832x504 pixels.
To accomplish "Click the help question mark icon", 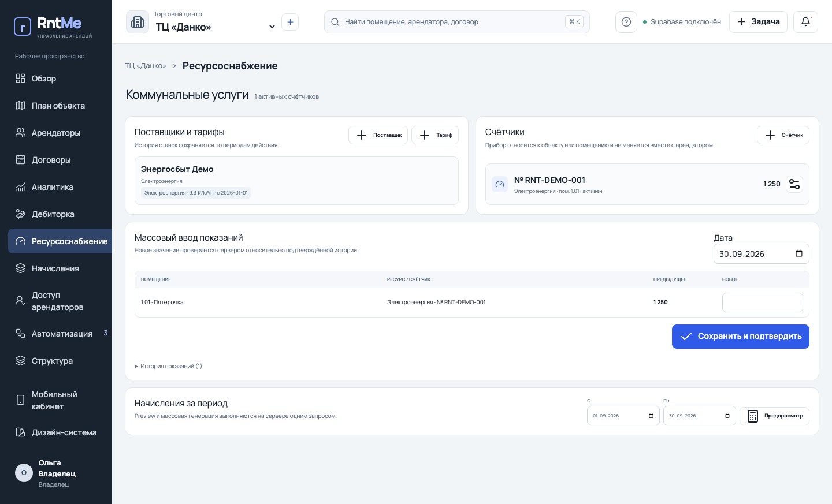I will 626,22.
